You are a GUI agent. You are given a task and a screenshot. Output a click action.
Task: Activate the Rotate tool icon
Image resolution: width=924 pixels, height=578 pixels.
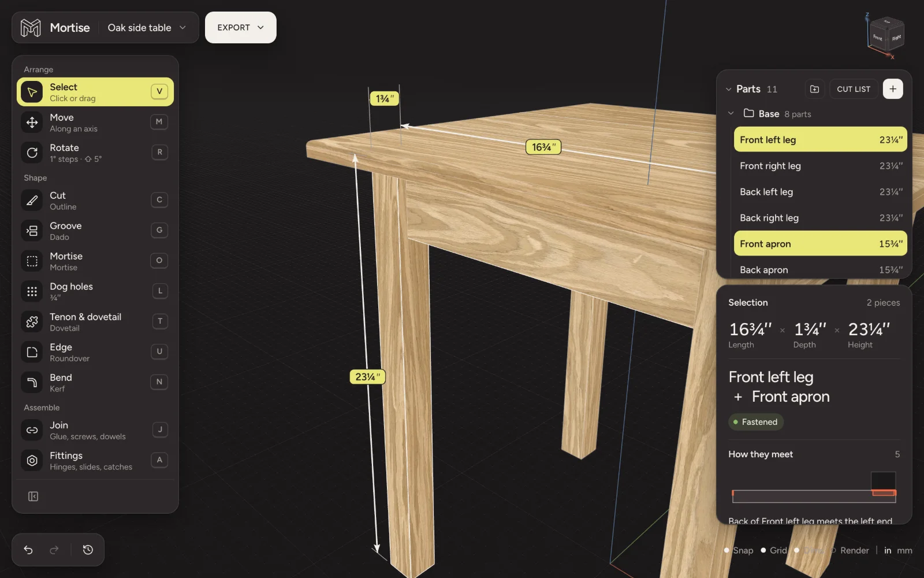point(32,153)
